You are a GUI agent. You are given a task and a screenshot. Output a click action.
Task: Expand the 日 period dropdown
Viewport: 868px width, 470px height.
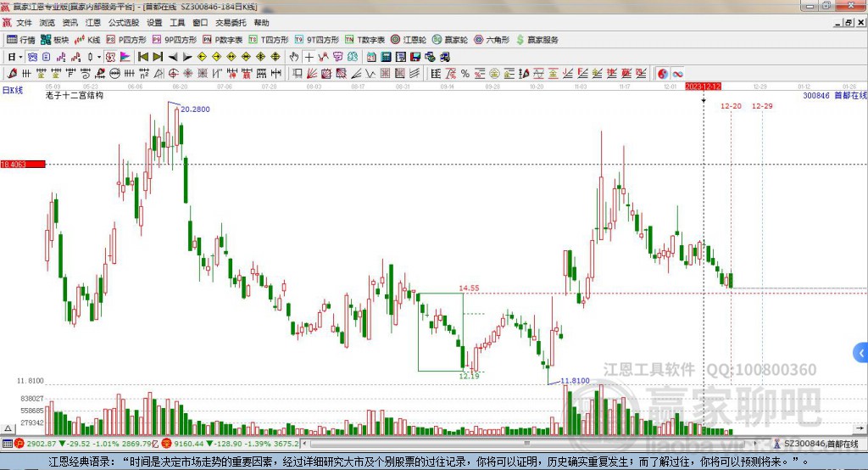click(20, 57)
